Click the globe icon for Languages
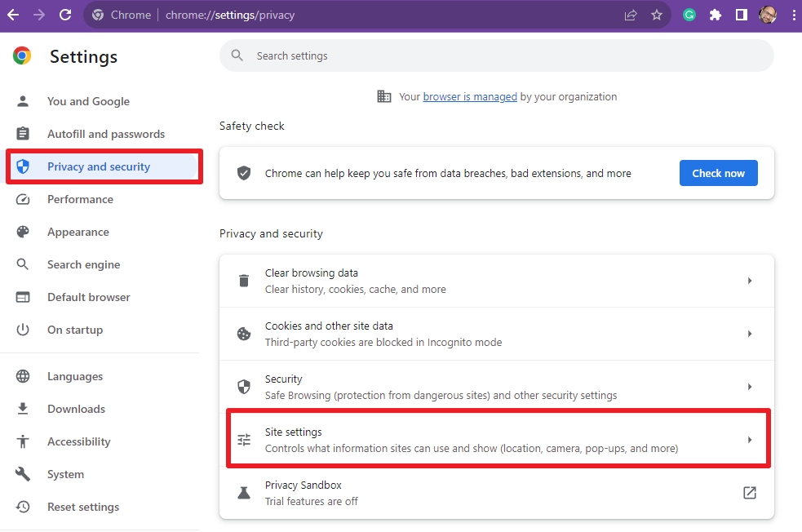The height and width of the screenshot is (532, 802). 23,376
